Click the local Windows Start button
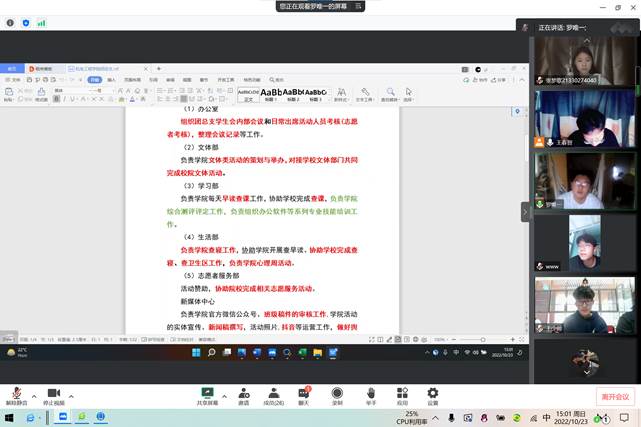The image size is (641, 427). [9, 418]
